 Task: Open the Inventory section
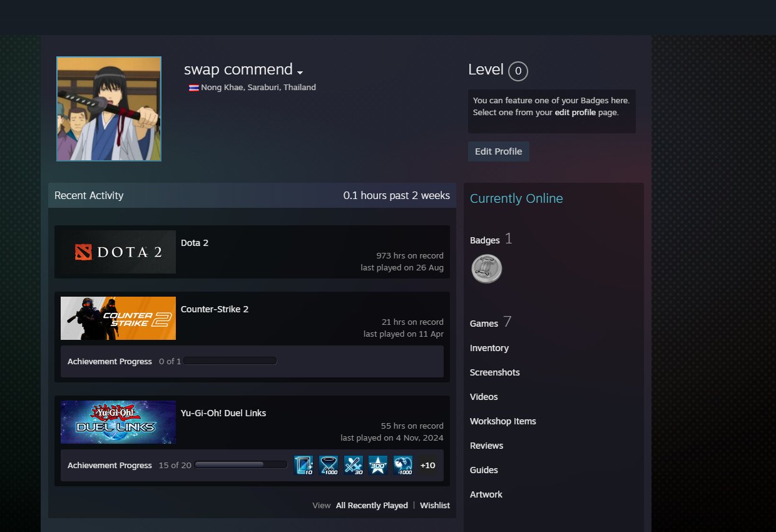tap(489, 348)
